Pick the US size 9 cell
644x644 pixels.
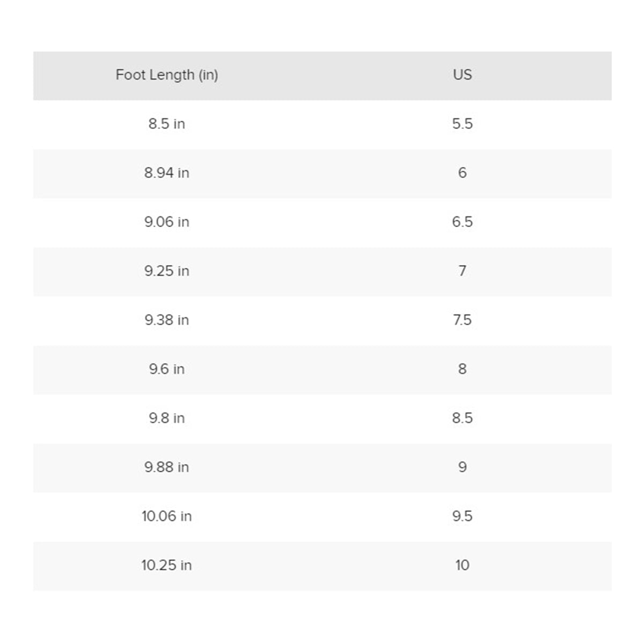tap(462, 467)
